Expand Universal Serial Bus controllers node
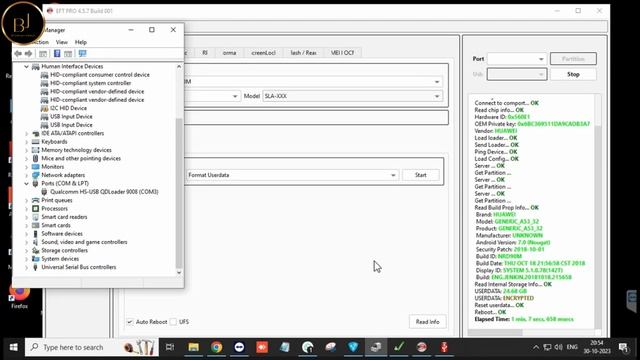640x360 pixels. click(x=27, y=267)
